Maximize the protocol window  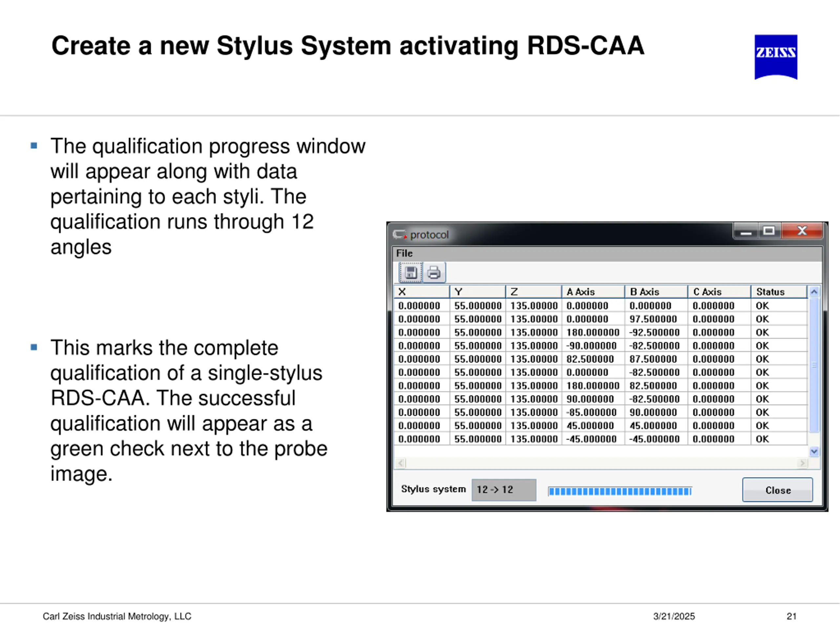(769, 231)
